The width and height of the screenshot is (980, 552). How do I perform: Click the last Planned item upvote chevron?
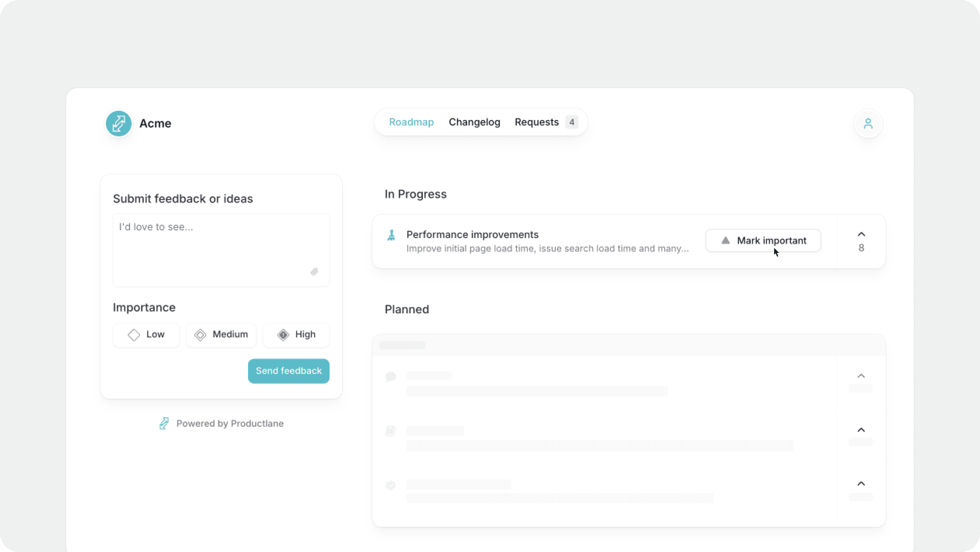(861, 484)
